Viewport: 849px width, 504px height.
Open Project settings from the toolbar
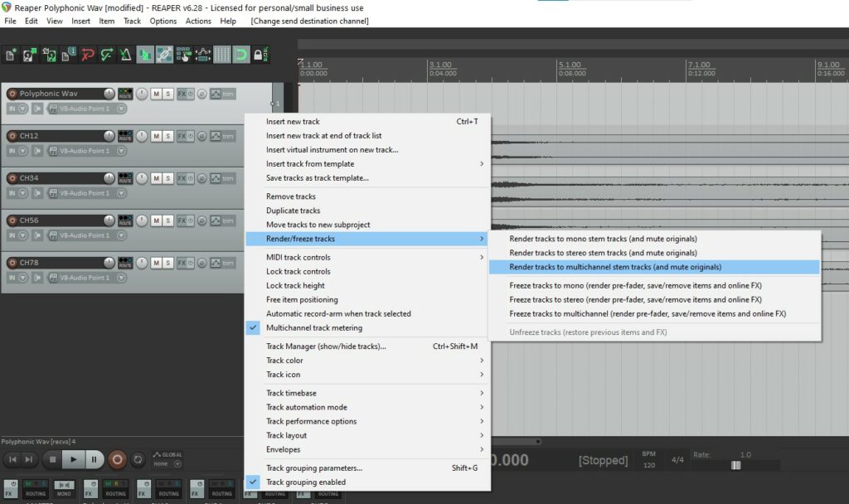68,55
